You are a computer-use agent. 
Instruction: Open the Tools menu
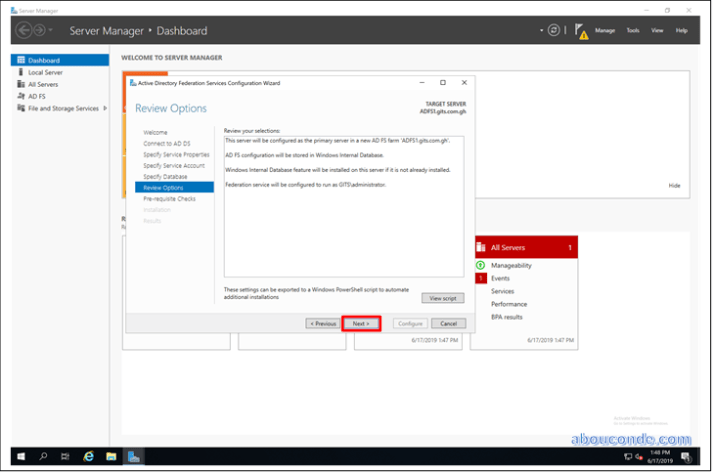pyautogui.click(x=633, y=30)
